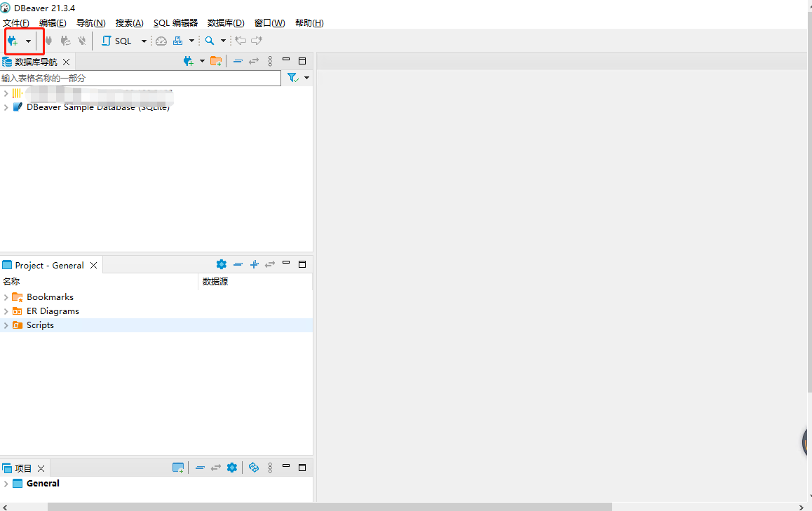Screen dimensions: 812x511
Task: Open the 搜索(A) menu
Action: 130,22
